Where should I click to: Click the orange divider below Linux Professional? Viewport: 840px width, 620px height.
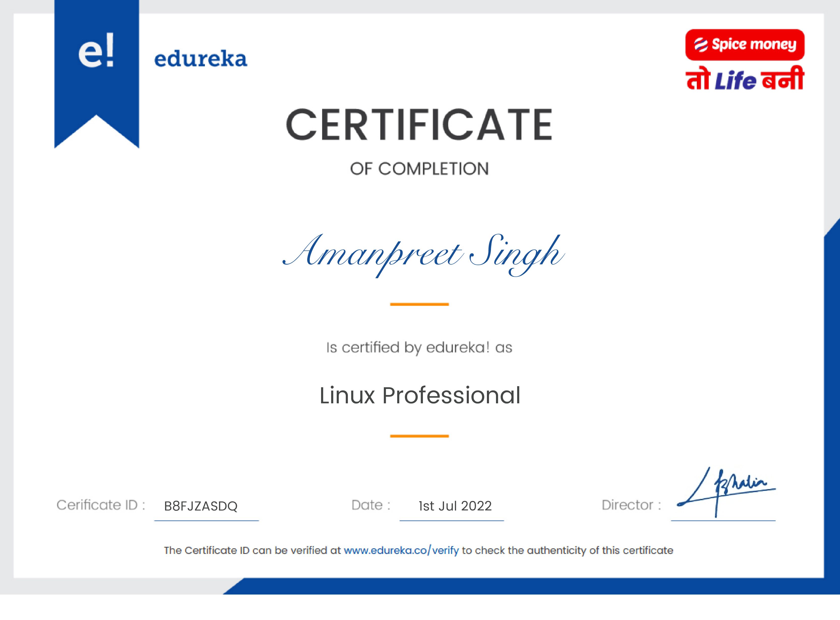pos(419,436)
